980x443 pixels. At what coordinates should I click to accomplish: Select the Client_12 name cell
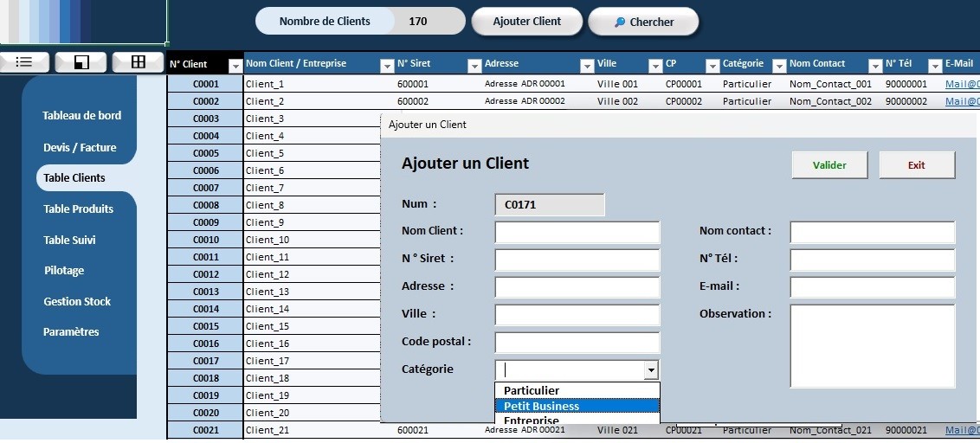pyautogui.click(x=313, y=274)
